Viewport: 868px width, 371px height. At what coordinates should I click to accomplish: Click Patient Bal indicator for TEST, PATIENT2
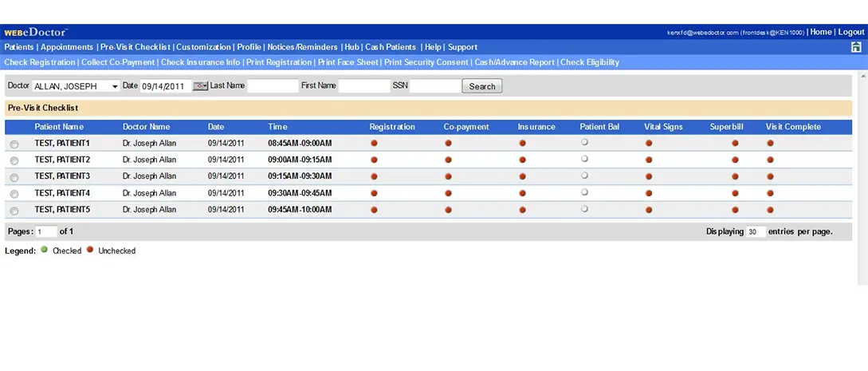584,159
